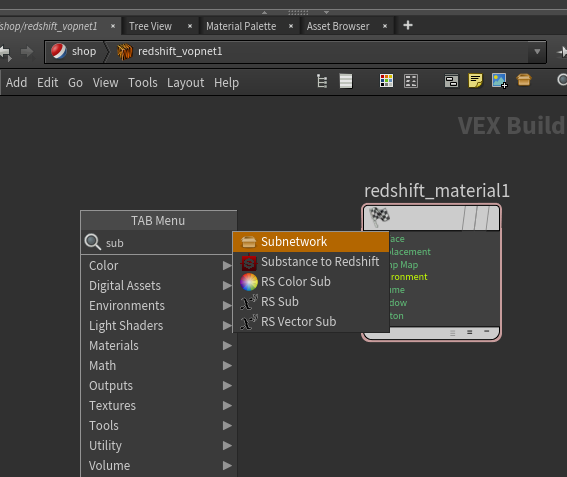Open the View menu

point(105,82)
